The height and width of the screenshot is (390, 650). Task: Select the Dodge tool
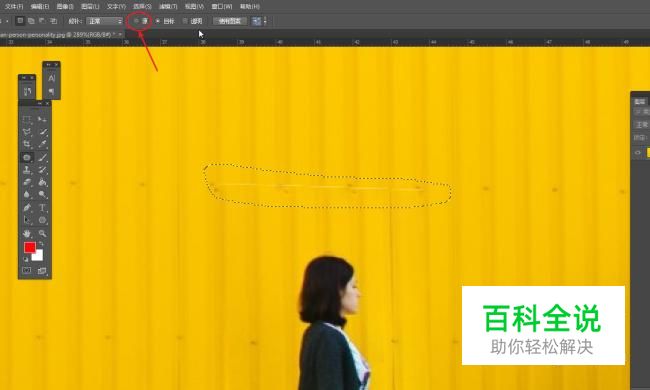click(x=42, y=194)
